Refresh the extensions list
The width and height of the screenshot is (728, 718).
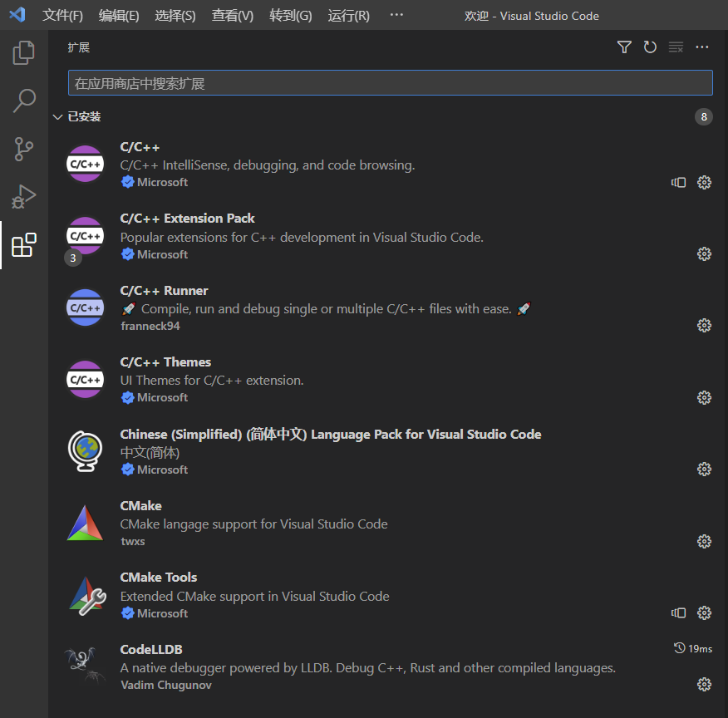click(650, 47)
